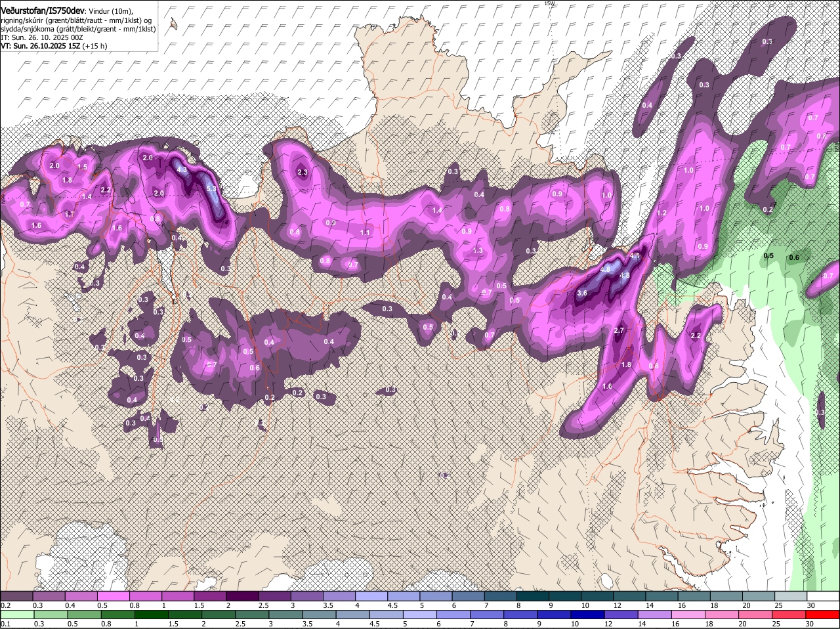The height and width of the screenshot is (629, 840).
Task: Click the upper legend row swatch labeled 1.5
Action: (210, 596)
